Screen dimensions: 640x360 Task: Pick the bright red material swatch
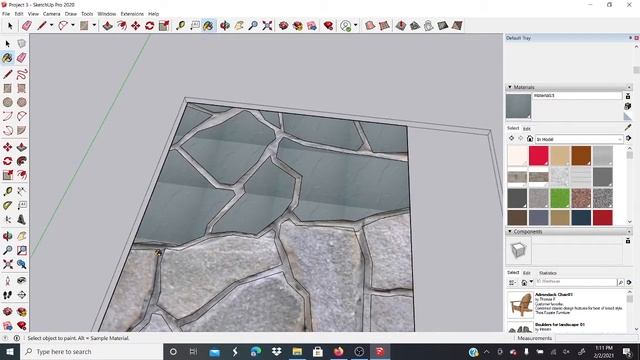tap(539, 156)
